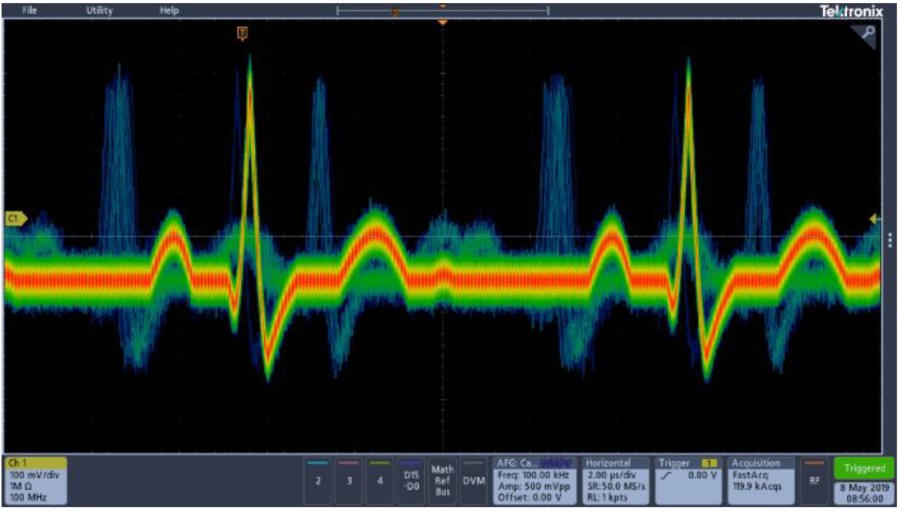Open the Ch 1 vertical settings badge

(x=36, y=479)
